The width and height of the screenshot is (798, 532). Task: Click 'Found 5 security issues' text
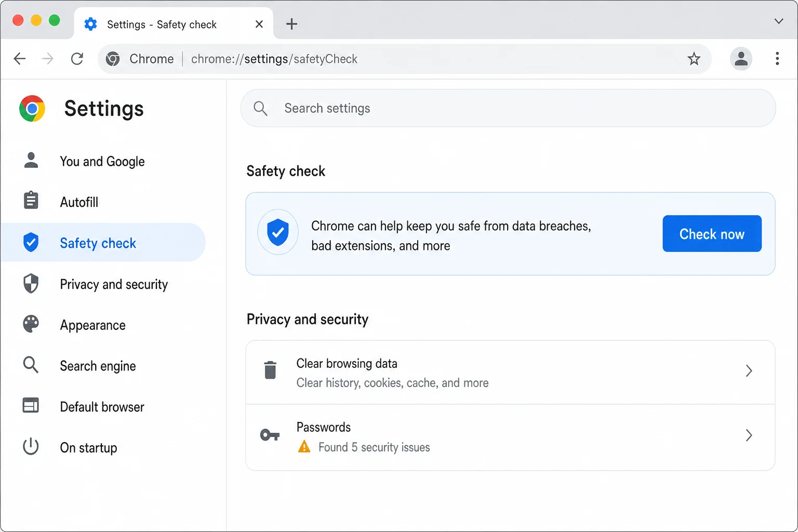[x=374, y=447]
